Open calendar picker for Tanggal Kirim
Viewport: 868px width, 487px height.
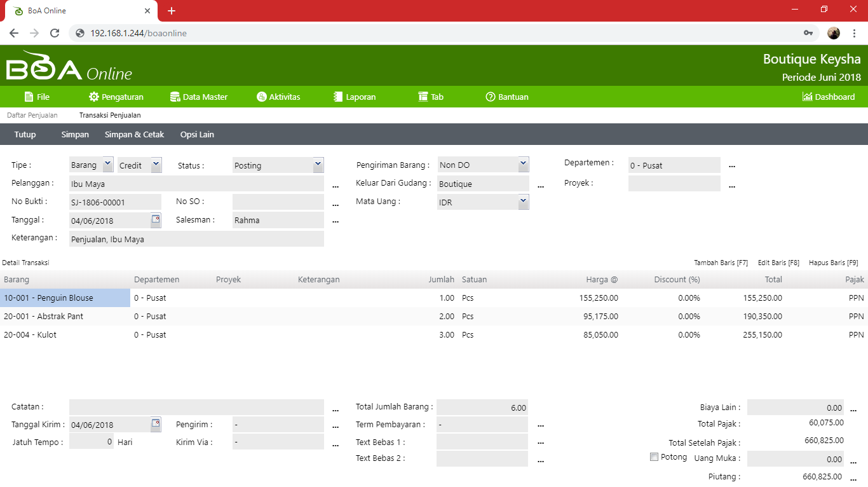tap(156, 424)
